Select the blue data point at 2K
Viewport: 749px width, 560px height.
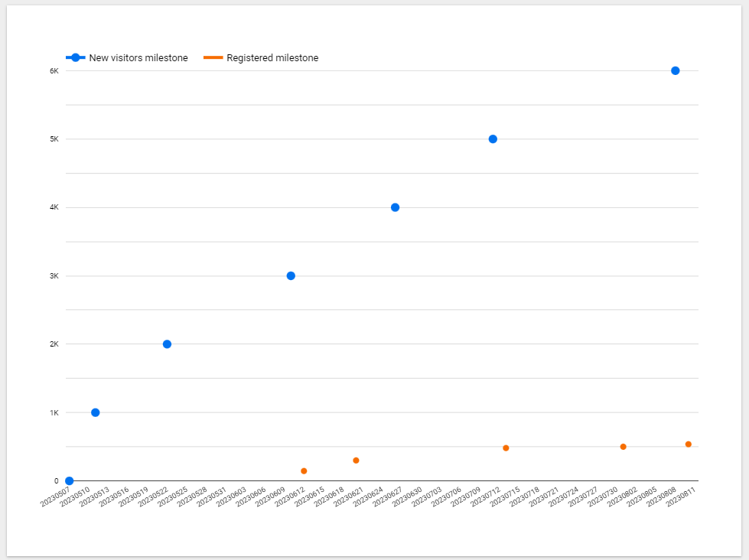(167, 344)
